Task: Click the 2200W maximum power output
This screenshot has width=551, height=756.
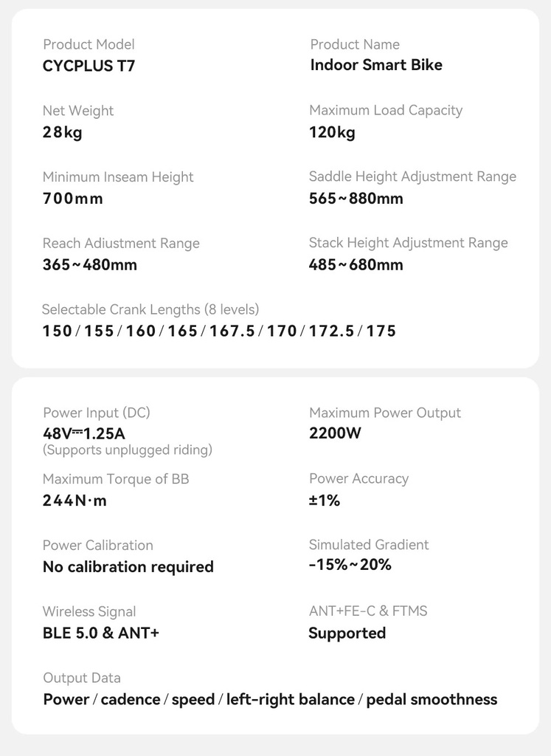Action: (x=335, y=433)
